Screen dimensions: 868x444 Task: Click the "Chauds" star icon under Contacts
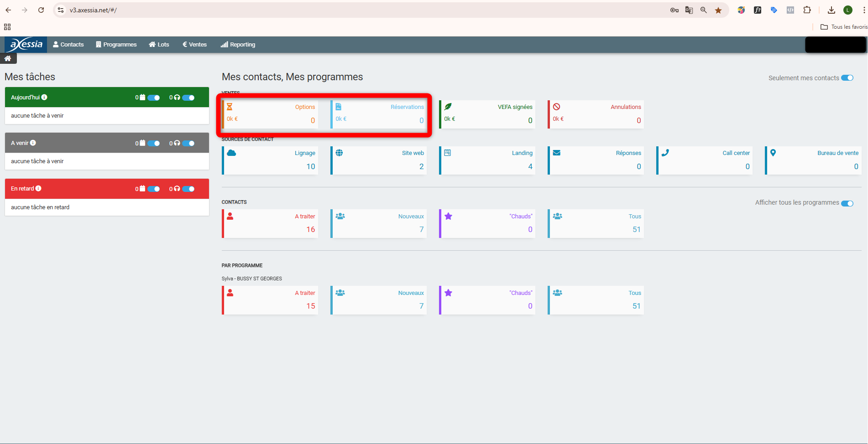click(x=448, y=216)
